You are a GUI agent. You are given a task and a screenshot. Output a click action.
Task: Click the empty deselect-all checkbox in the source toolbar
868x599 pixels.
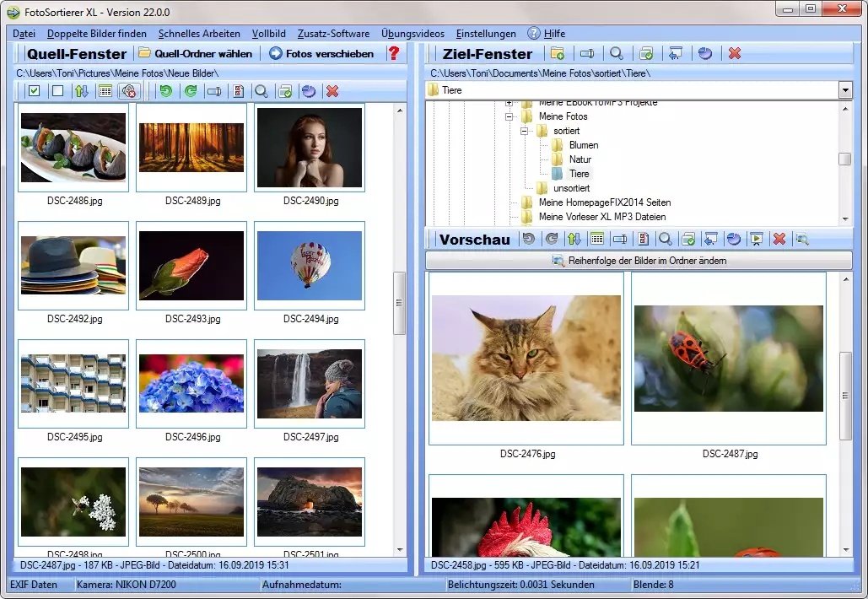pos(57,91)
